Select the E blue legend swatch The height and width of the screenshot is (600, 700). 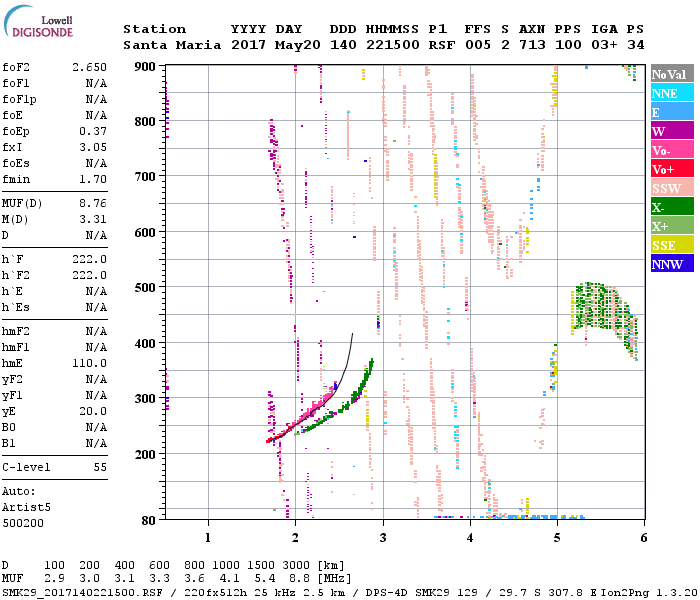coord(672,112)
